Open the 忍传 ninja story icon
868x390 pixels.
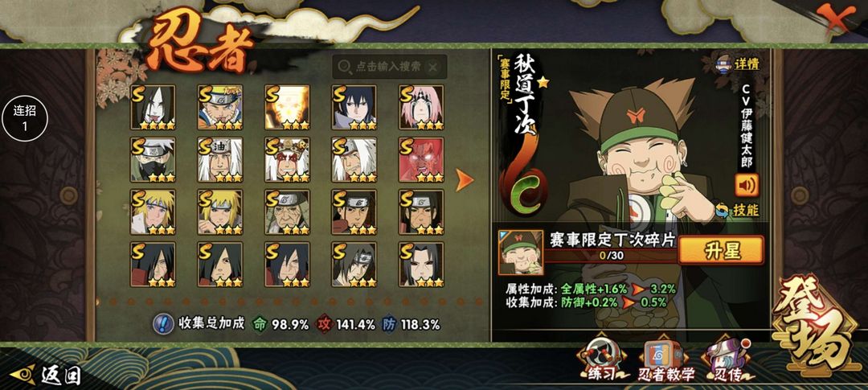[x=727, y=359]
